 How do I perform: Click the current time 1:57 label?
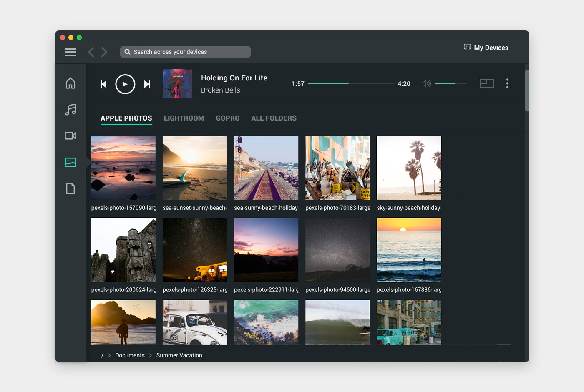[x=298, y=84]
